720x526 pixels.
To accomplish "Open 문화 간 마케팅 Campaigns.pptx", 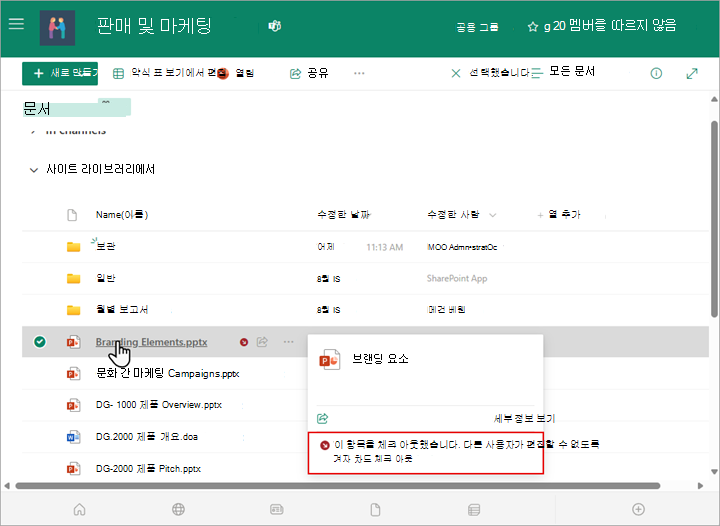I will tap(168, 373).
